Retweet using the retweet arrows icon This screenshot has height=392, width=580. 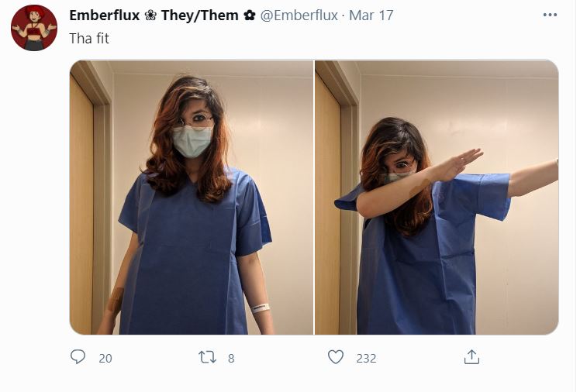(x=207, y=357)
